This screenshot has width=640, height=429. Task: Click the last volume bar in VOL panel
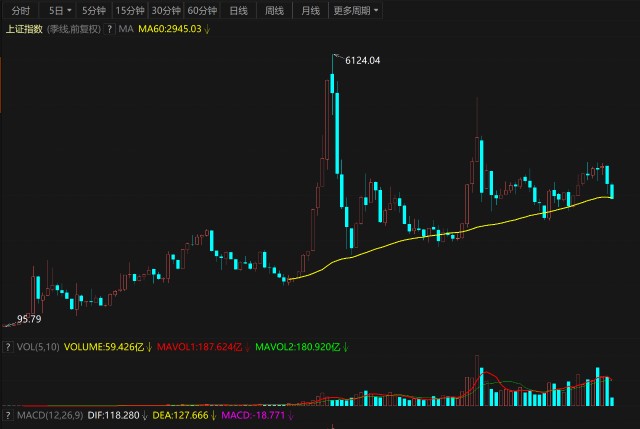[612, 402]
